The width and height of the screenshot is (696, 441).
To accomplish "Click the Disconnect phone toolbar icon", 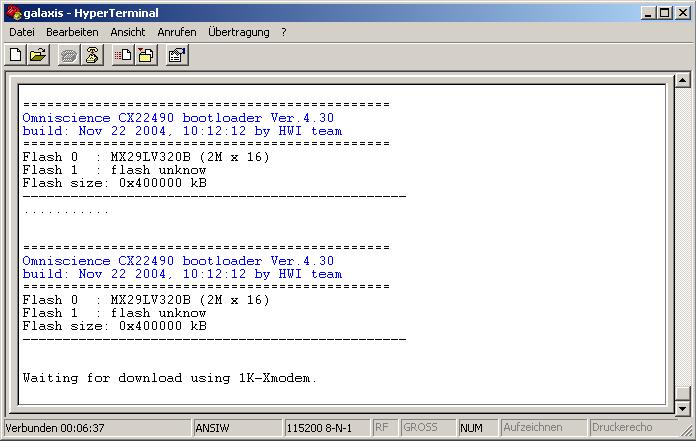I will tap(92, 55).
